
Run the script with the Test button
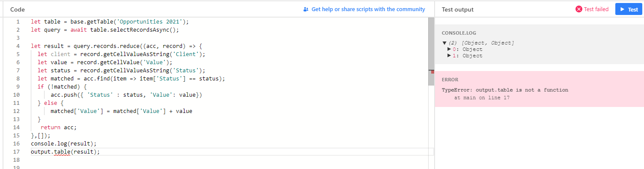pos(629,9)
